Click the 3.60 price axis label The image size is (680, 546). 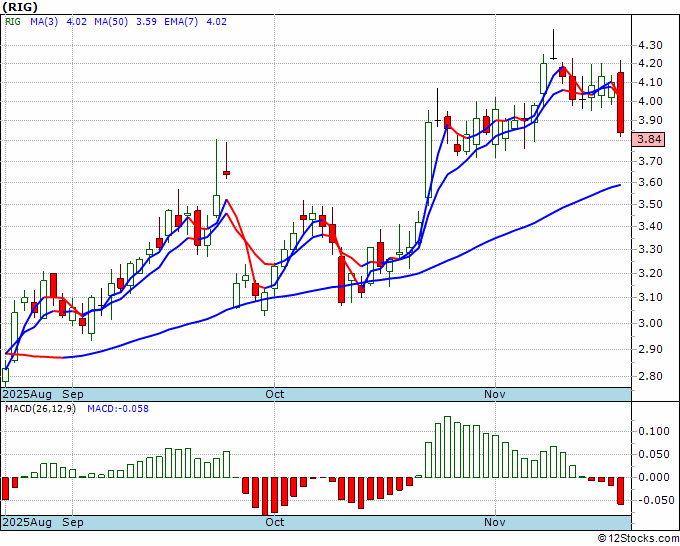coord(650,182)
